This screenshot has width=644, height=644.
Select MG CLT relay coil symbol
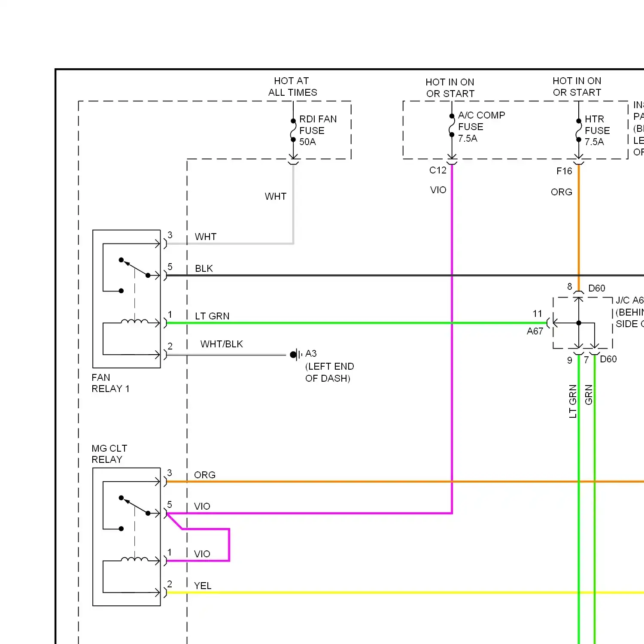134,559
